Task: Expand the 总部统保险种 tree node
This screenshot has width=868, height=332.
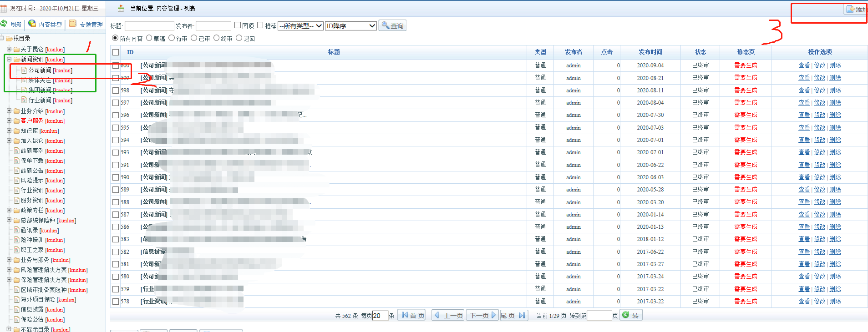Action: tap(9, 220)
